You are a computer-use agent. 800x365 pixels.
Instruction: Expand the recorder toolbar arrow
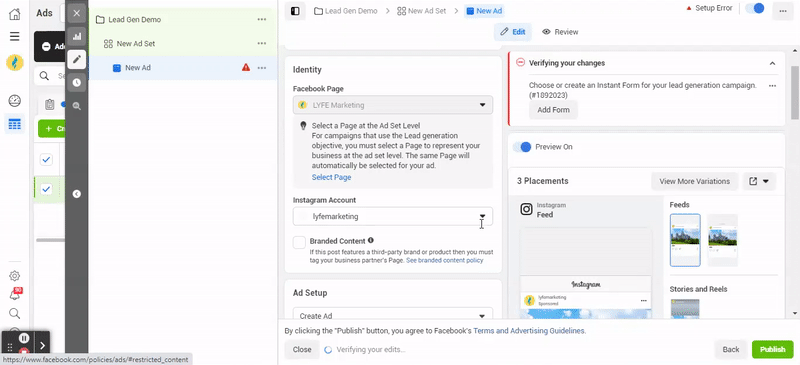(42, 346)
